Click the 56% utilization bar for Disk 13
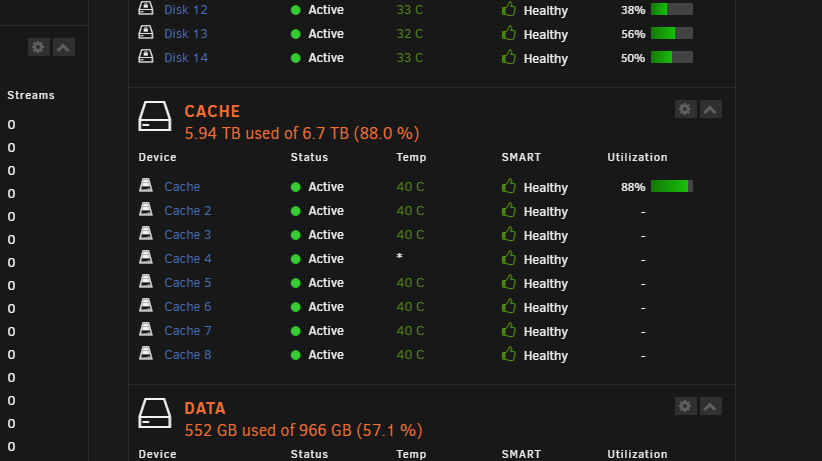This screenshot has width=822, height=461. pos(672,33)
